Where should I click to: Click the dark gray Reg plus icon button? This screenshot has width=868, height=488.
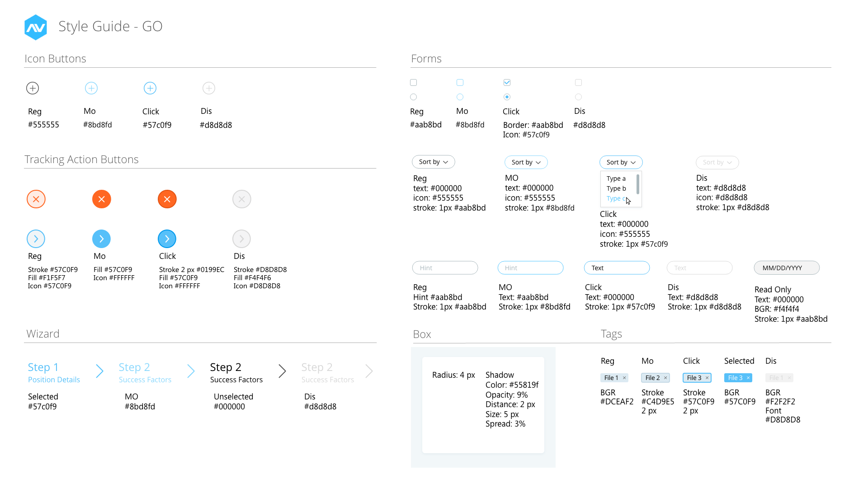click(x=33, y=88)
